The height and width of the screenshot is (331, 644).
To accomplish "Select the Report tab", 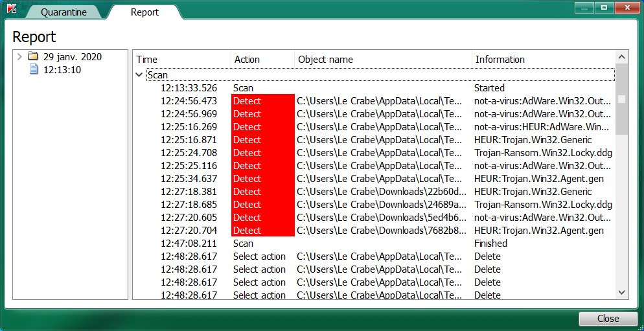I will pos(144,12).
